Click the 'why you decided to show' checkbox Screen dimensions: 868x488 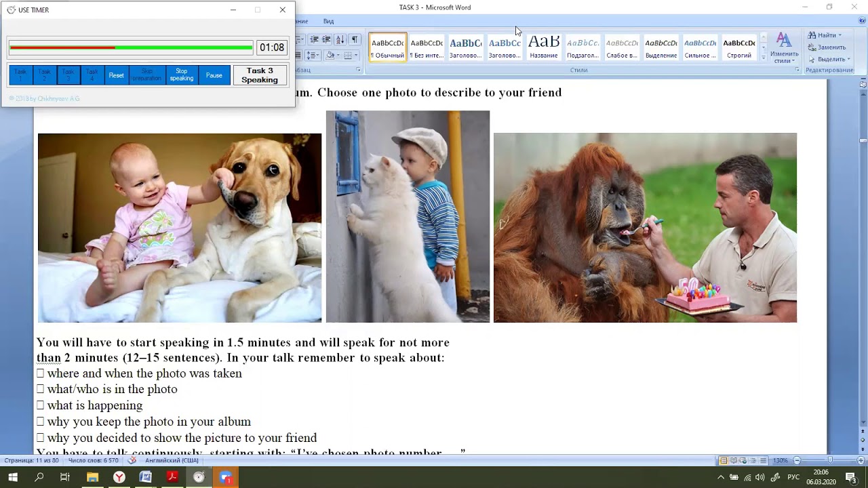coord(40,439)
